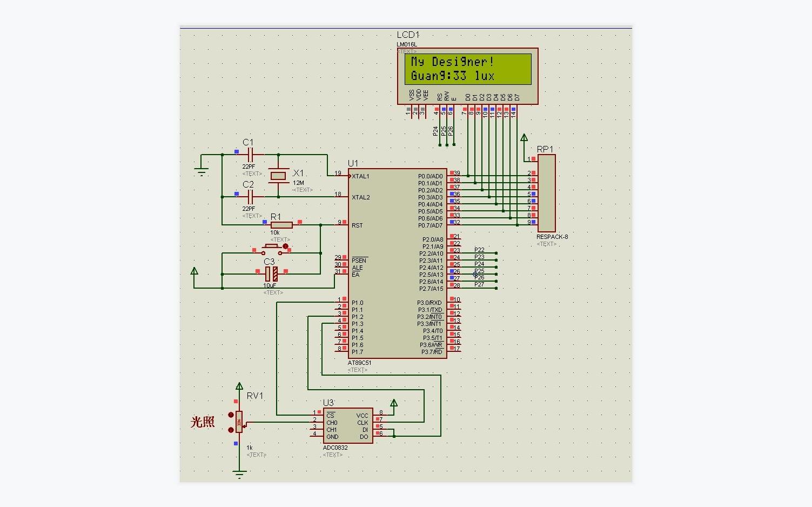812x507 pixels.
Task: Select the X1 crystal oscillator symbol
Action: pos(278,176)
